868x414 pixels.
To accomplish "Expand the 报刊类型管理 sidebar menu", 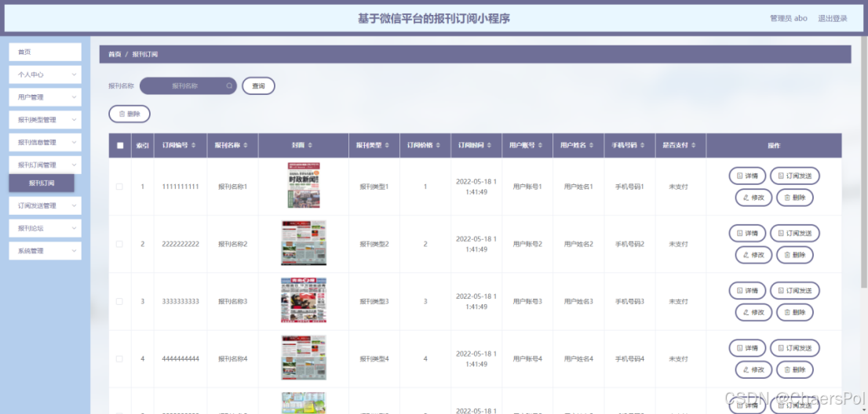I will pyautogui.click(x=45, y=119).
